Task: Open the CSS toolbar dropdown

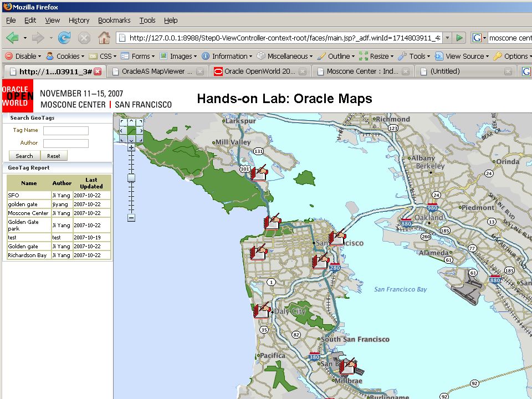Action: pos(103,57)
